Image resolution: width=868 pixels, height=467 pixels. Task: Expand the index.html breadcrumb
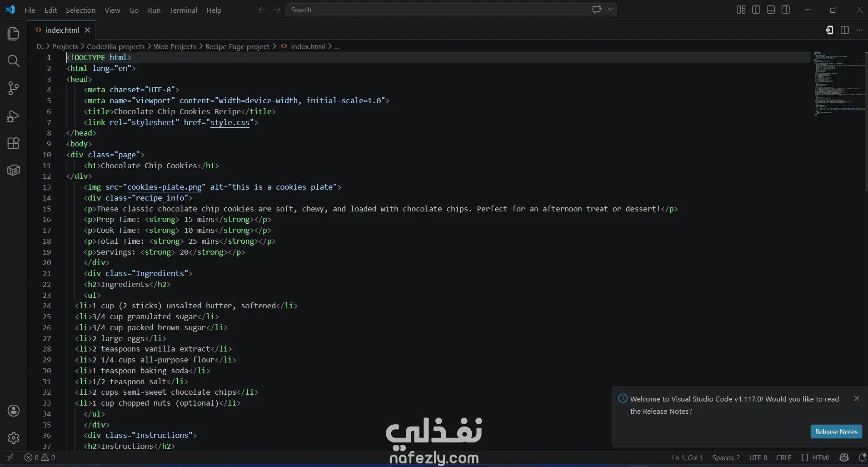[x=303, y=46]
